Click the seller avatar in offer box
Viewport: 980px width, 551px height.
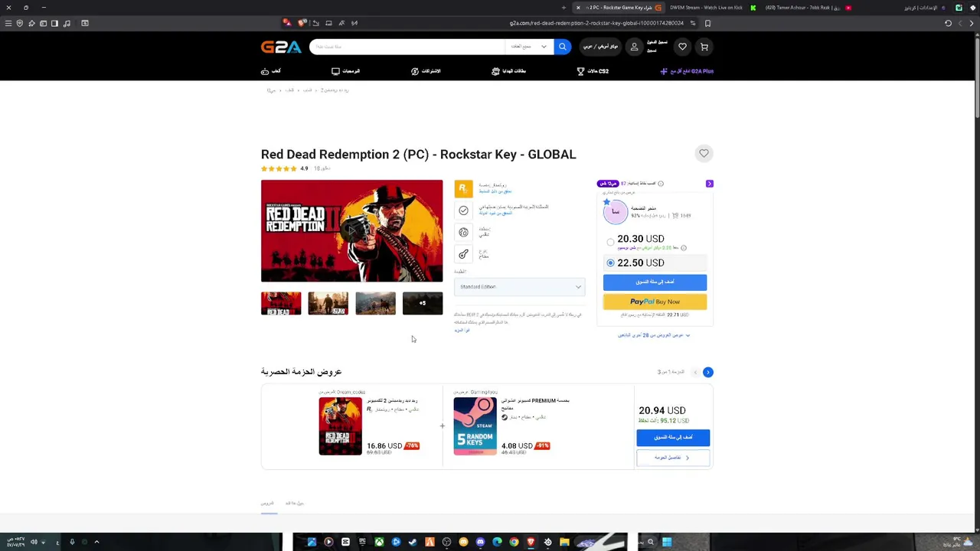click(616, 212)
